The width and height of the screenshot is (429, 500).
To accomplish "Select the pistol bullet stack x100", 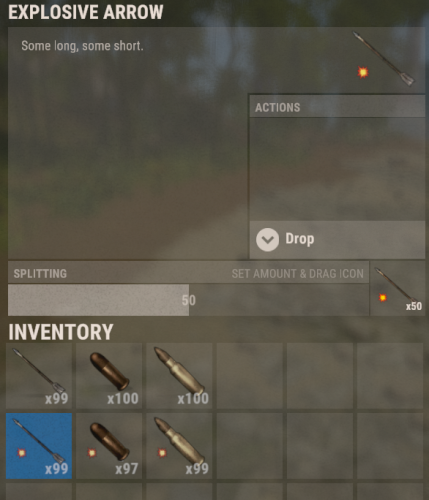I will point(109,376).
